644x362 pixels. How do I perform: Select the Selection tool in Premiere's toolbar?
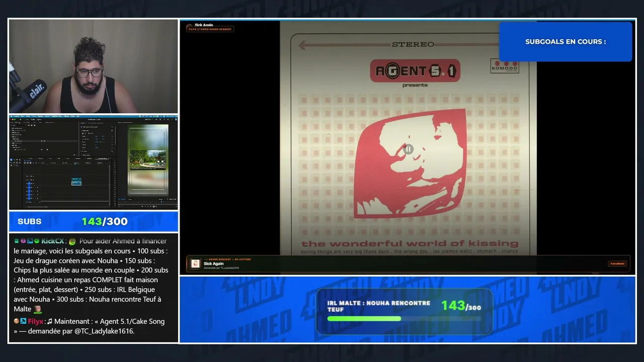tap(12, 160)
